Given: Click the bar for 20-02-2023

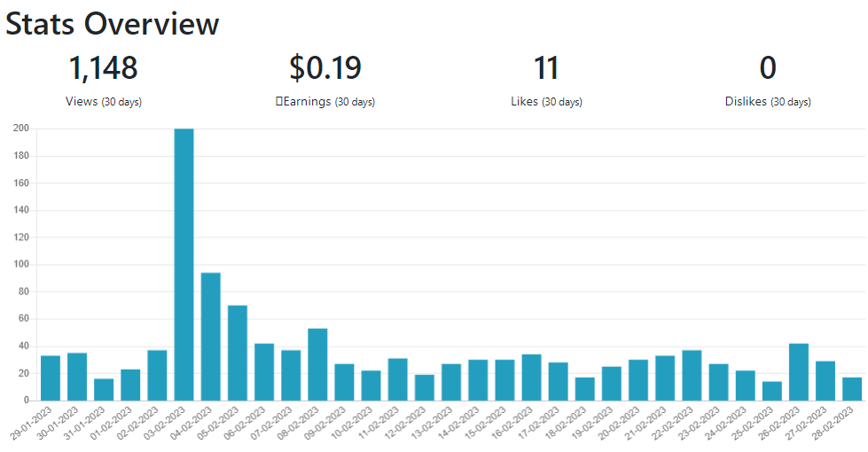Looking at the screenshot, I should point(637,380).
